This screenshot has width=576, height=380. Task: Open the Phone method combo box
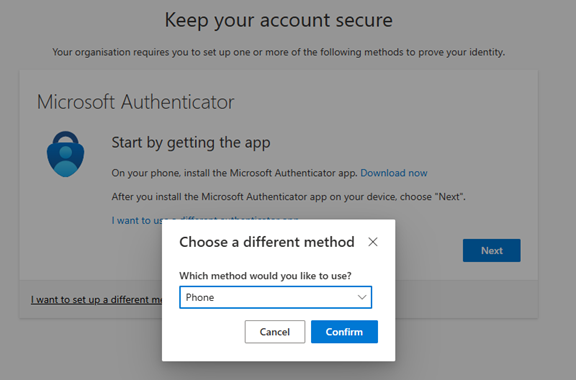click(276, 297)
